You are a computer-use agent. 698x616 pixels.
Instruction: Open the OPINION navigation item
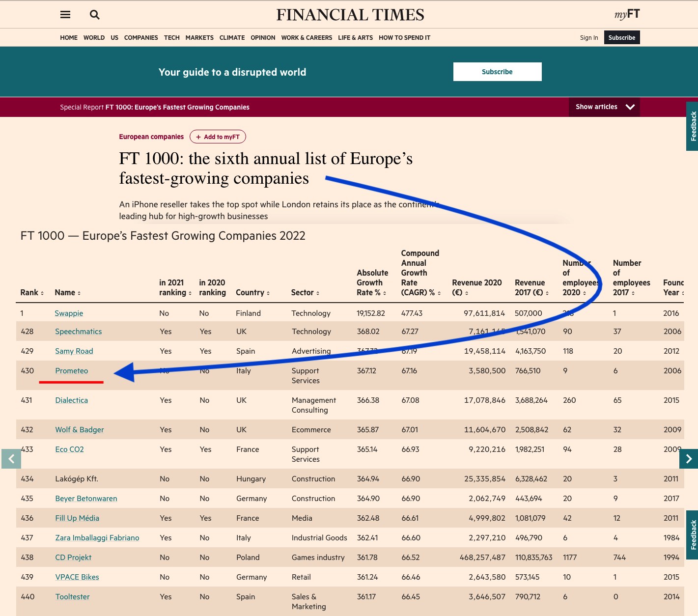[x=263, y=37]
